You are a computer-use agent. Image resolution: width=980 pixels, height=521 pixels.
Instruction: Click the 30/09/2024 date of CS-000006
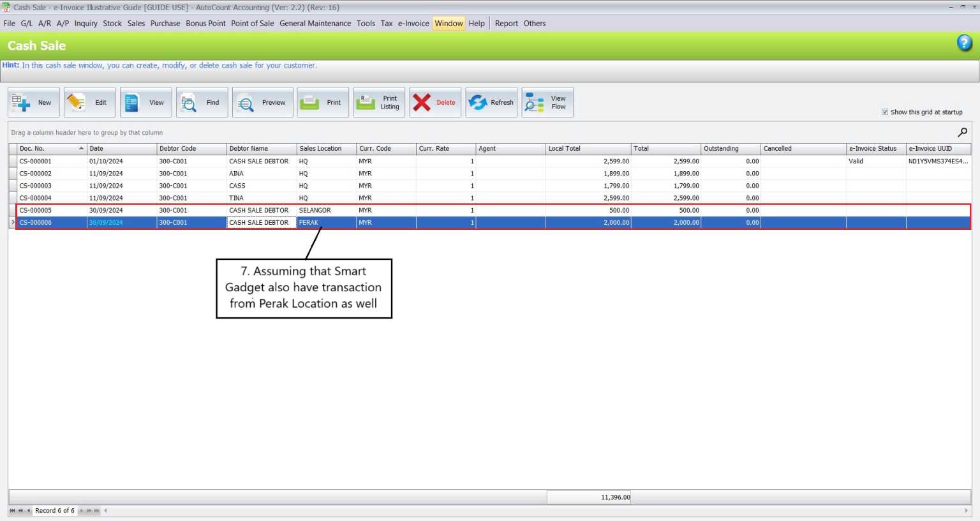(x=122, y=222)
